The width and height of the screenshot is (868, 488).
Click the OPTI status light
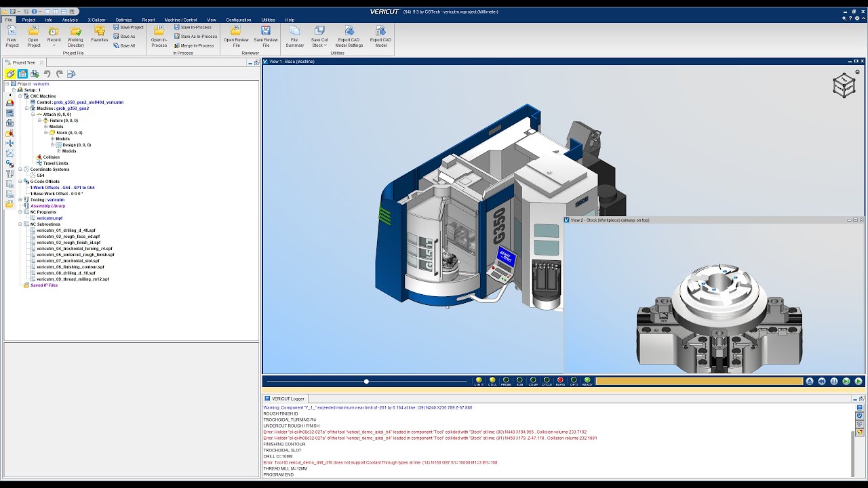[574, 381]
